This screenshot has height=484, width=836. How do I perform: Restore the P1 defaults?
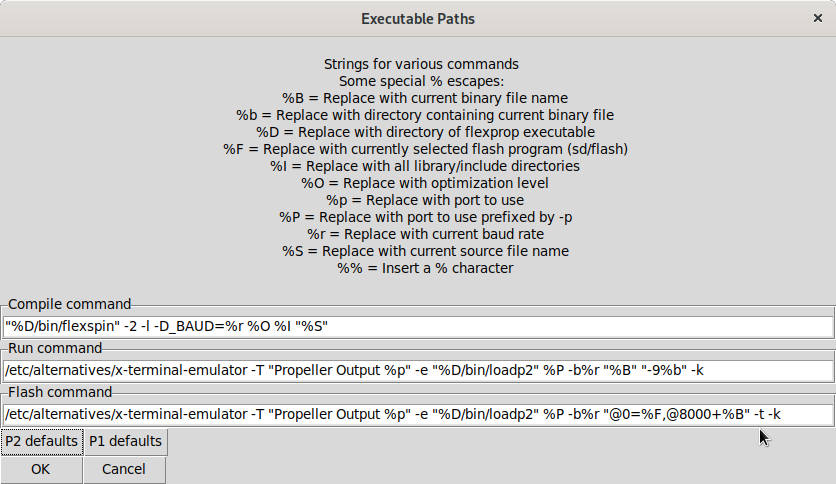[125, 441]
